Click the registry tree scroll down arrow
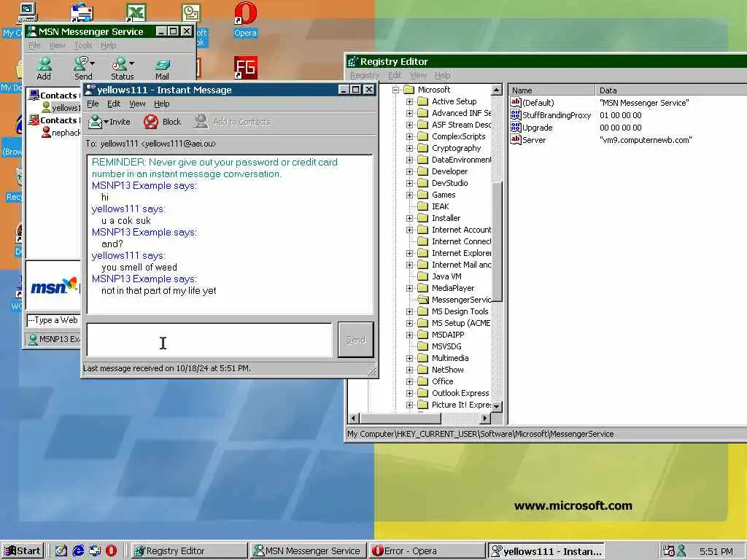This screenshot has height=560, width=747. [496, 407]
